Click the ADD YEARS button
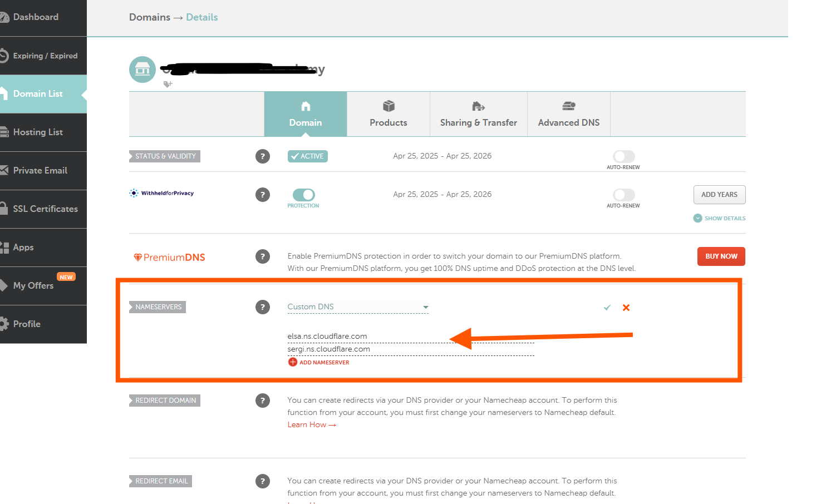816x504 pixels. [x=719, y=195]
